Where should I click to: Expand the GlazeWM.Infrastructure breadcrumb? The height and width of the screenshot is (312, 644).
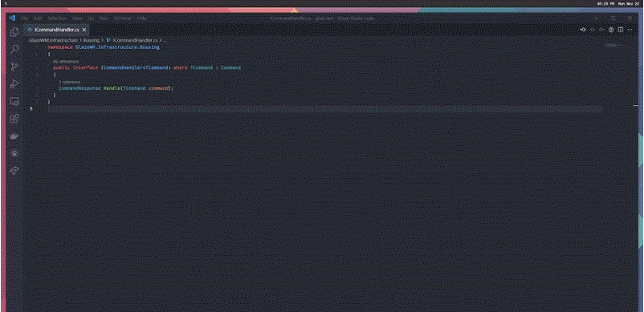tap(53, 41)
